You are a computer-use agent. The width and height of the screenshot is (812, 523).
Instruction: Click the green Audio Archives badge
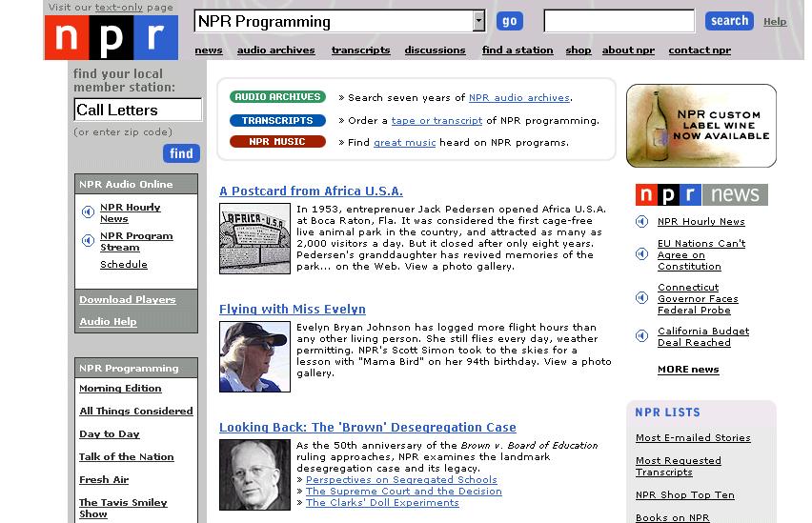pos(277,97)
